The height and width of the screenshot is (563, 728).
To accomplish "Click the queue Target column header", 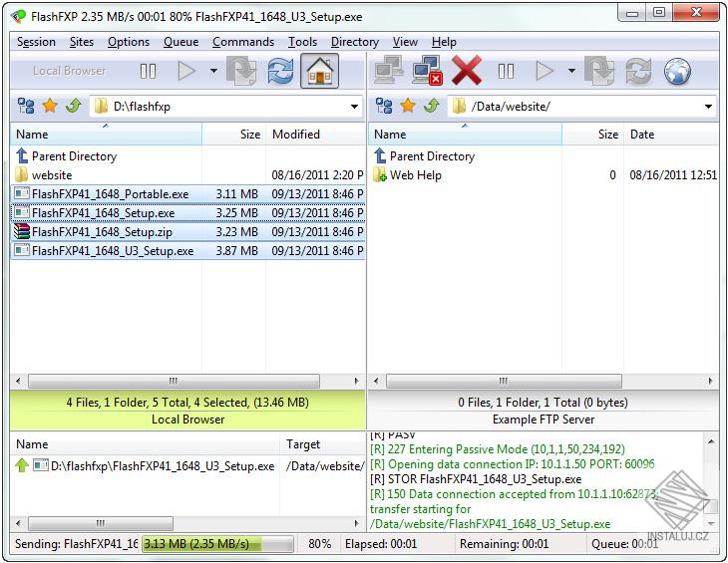I will pyautogui.click(x=323, y=444).
